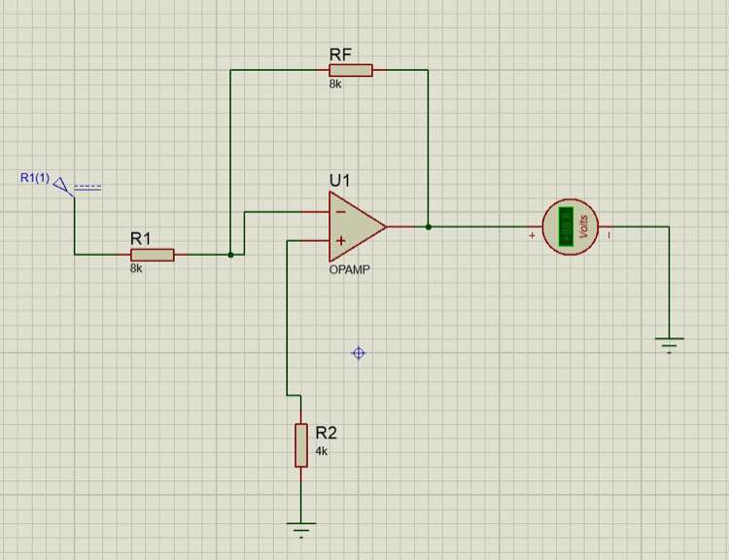Click the U1 reference label
The height and width of the screenshot is (560, 729).
click(x=339, y=181)
